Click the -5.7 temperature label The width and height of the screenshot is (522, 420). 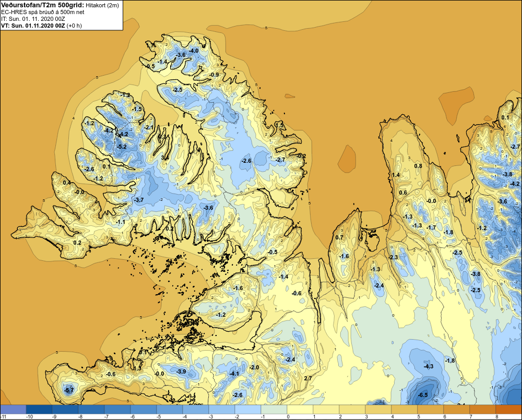pyautogui.click(x=68, y=390)
